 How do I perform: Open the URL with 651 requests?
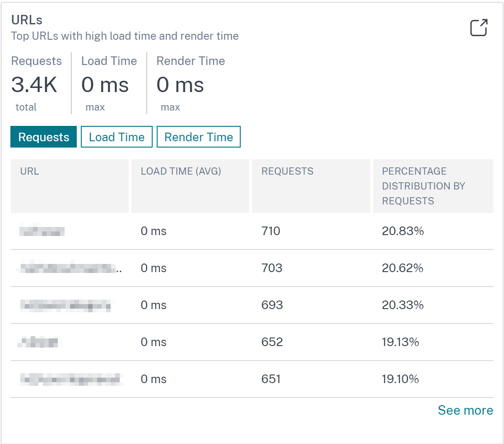click(x=71, y=379)
